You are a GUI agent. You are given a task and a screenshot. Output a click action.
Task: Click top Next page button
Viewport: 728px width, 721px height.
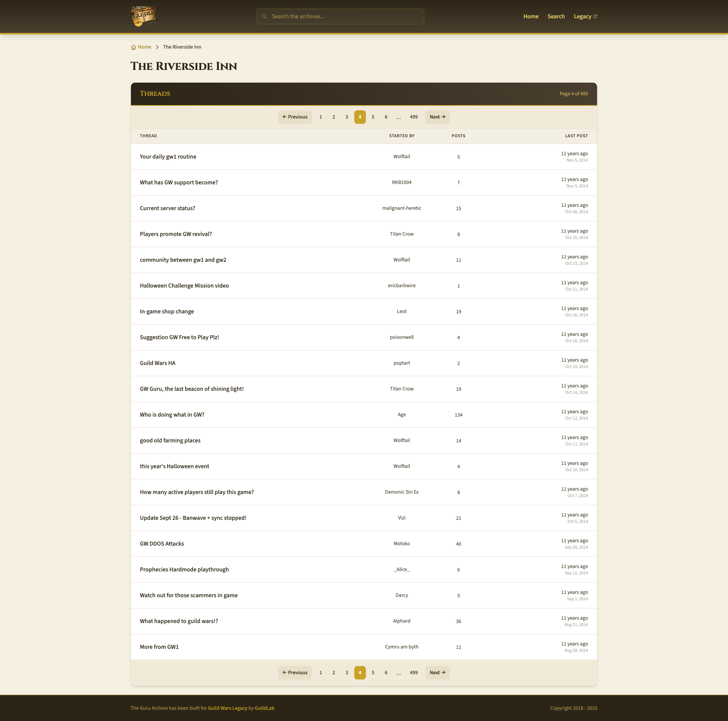pos(437,117)
